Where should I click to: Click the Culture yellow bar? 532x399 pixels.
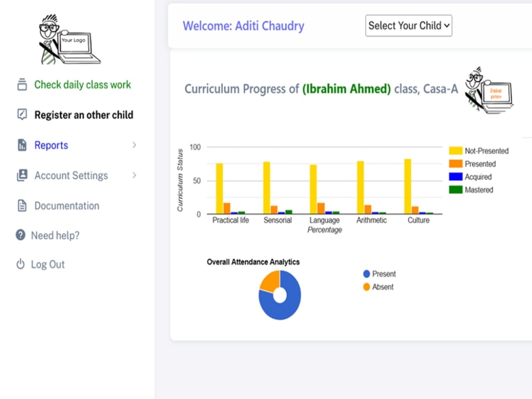point(408,186)
